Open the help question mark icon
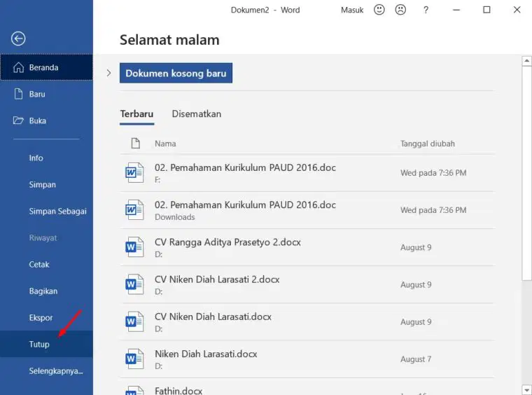Screen dimensions: 532x395 point(426,10)
